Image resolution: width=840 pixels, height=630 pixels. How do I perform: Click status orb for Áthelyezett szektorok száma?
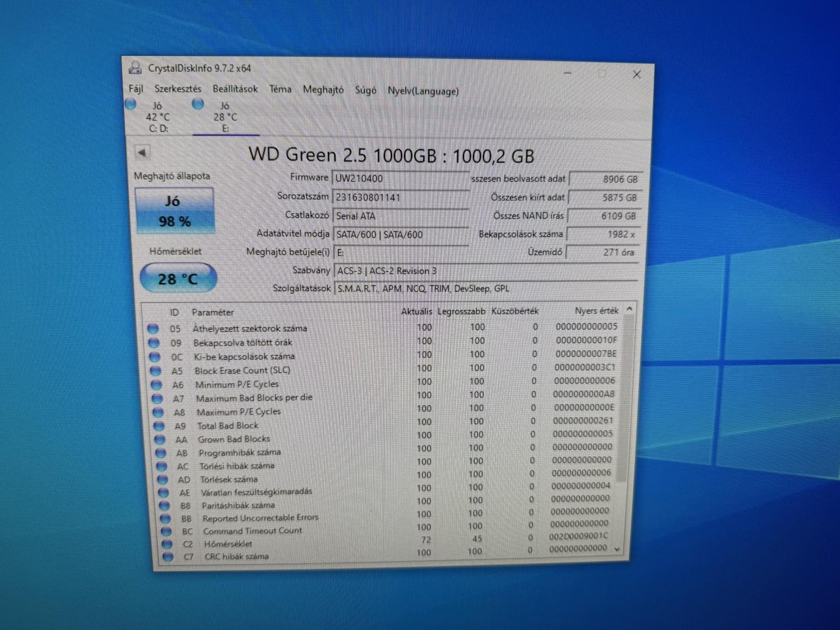[x=153, y=329]
